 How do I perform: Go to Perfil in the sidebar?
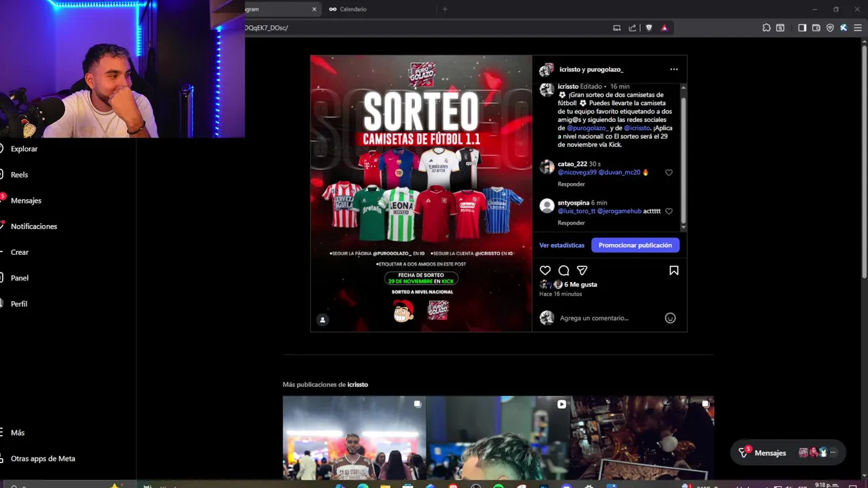[19, 304]
